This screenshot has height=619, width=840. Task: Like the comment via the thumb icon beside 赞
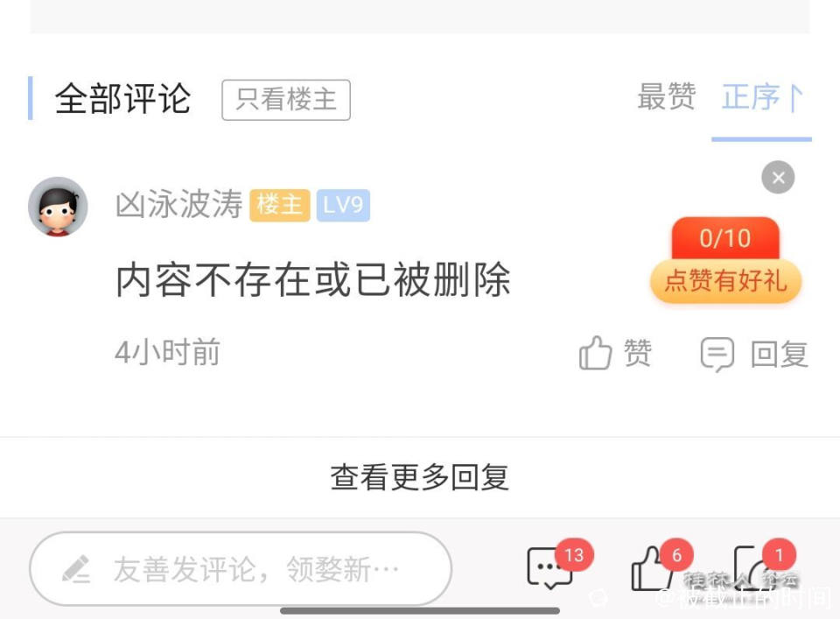(595, 353)
